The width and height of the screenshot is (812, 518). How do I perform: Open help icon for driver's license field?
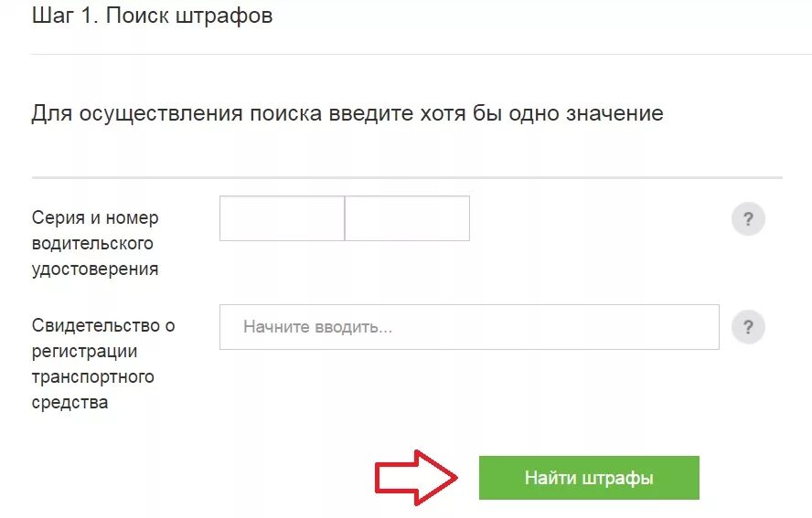748,219
